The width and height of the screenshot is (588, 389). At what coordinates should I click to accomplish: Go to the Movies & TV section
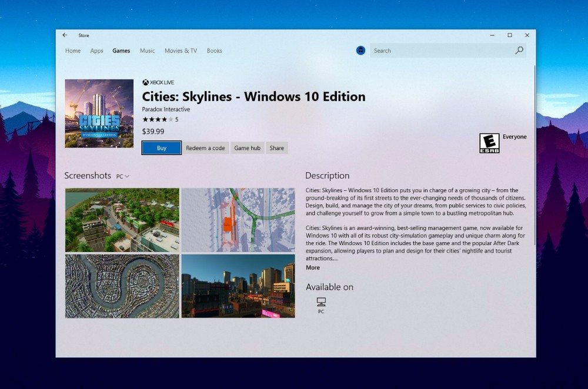tap(181, 51)
